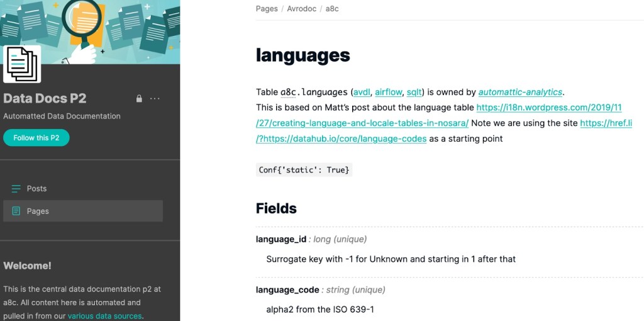Image resolution: width=644 pixels, height=321 pixels.
Task: Click the Pages document icon in sidebar
Action: tap(16, 211)
